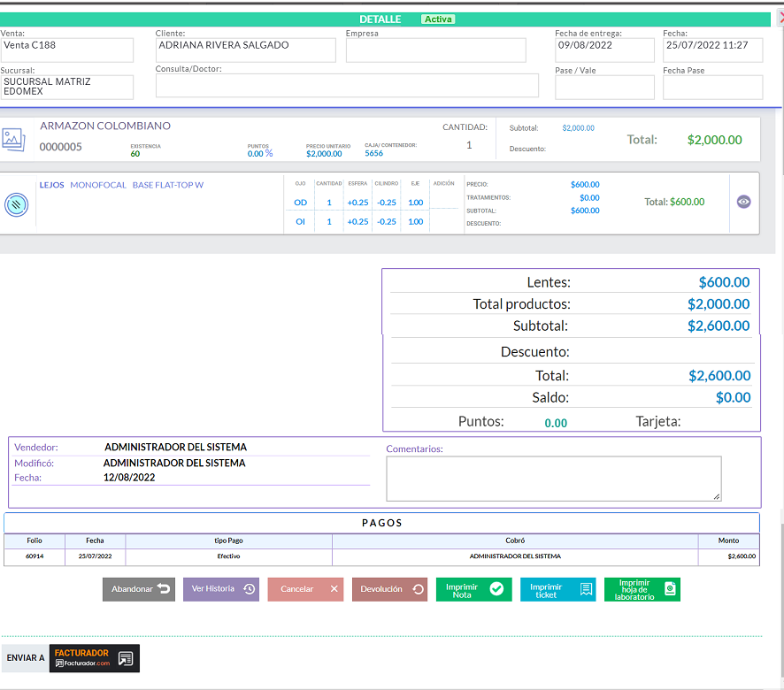
Task: Click the Consulta/Doctor field
Action: tap(347, 86)
